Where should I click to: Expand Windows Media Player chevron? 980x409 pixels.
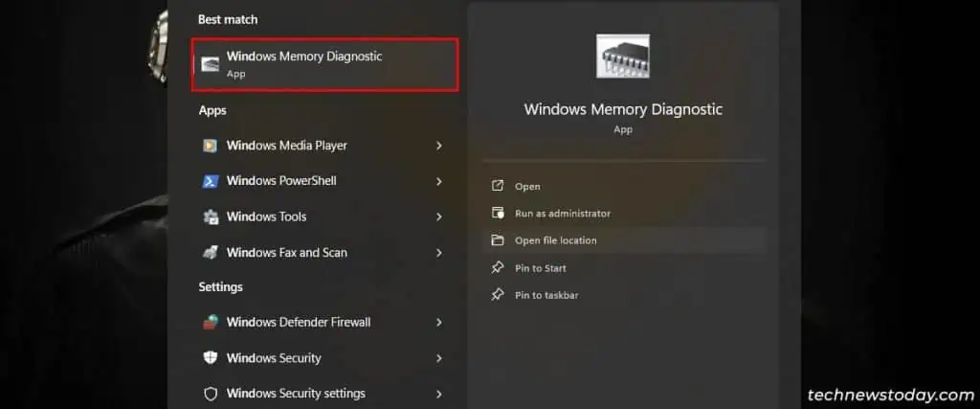tap(438, 146)
